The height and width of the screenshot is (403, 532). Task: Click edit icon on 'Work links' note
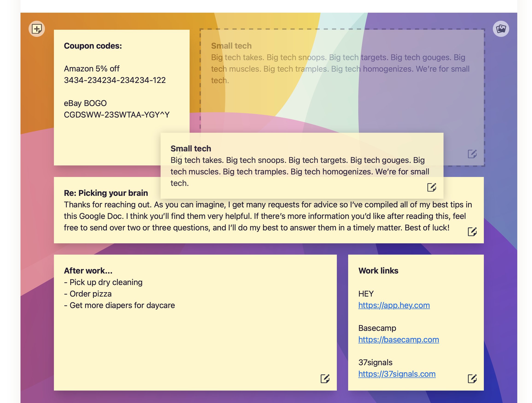pyautogui.click(x=472, y=379)
